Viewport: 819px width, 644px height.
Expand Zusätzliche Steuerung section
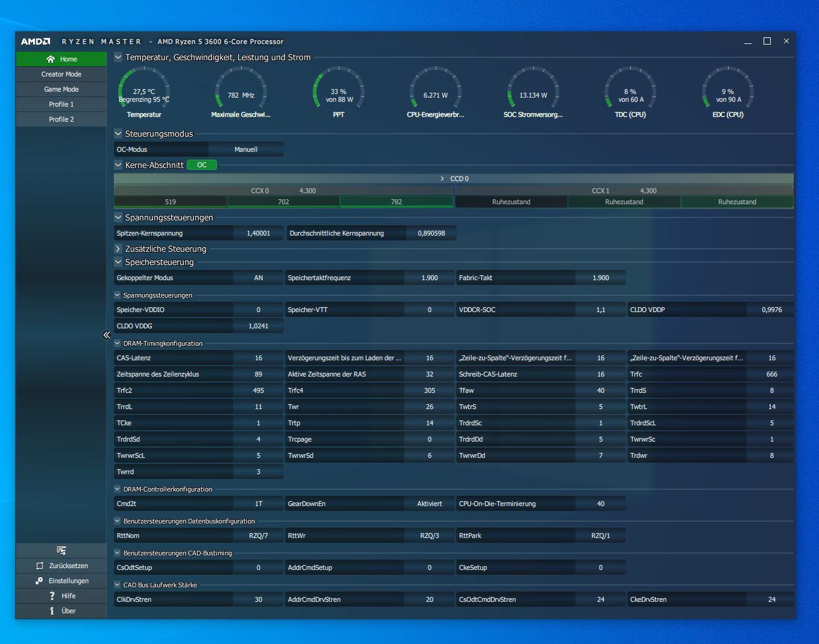pyautogui.click(x=118, y=249)
